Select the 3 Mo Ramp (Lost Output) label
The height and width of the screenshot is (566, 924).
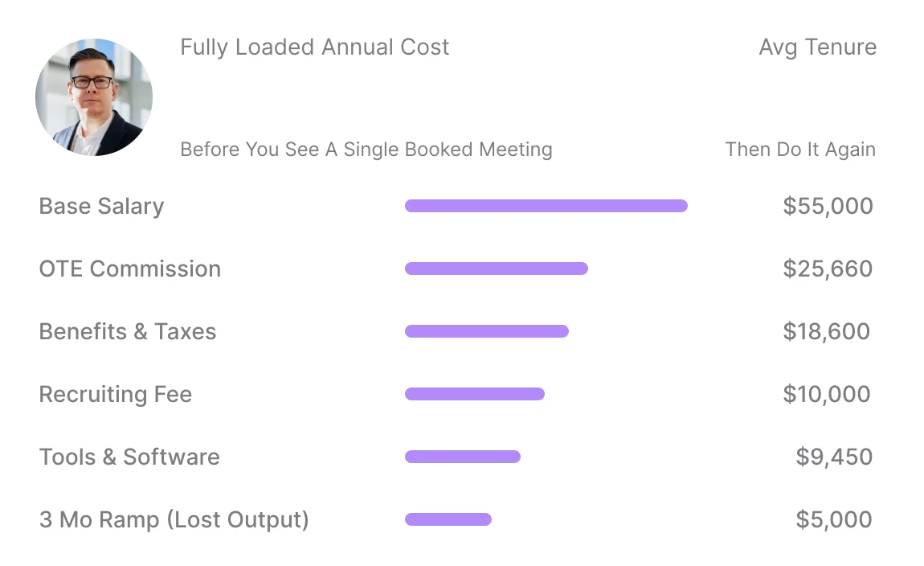pos(174,519)
